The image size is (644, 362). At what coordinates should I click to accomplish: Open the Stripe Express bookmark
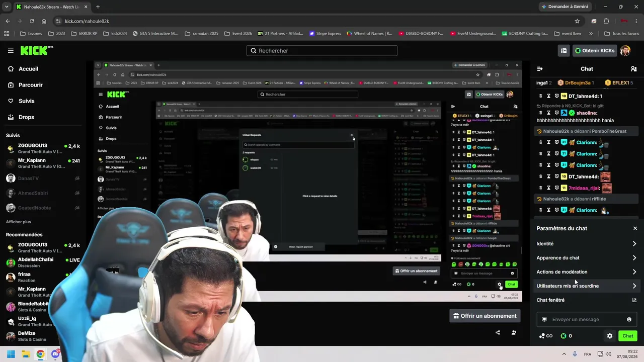point(325,34)
